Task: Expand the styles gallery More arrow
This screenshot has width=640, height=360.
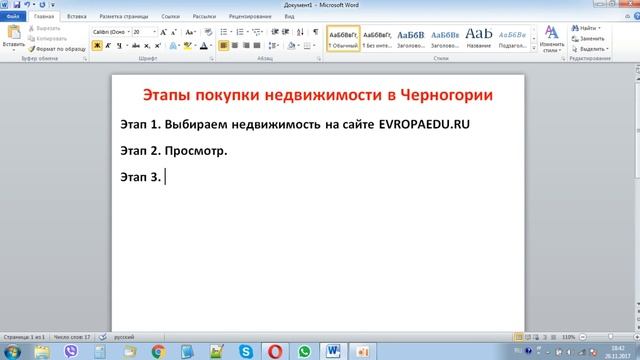Action: pyautogui.click(x=533, y=48)
